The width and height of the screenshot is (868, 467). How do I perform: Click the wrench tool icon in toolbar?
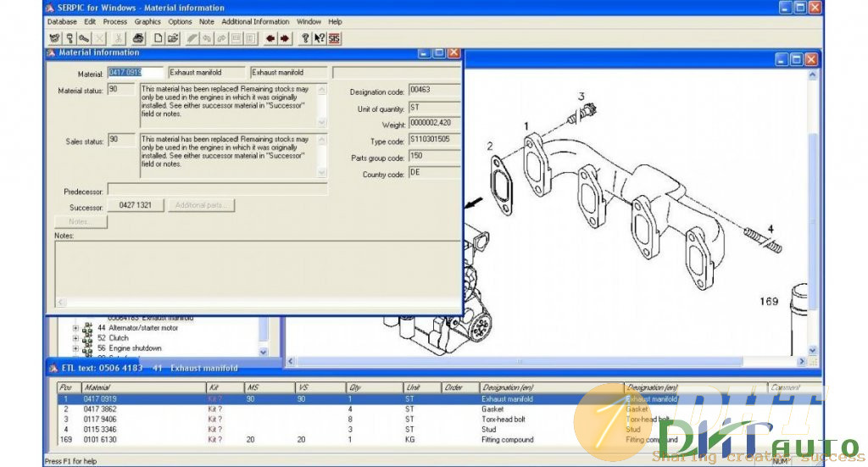pyautogui.click(x=84, y=38)
